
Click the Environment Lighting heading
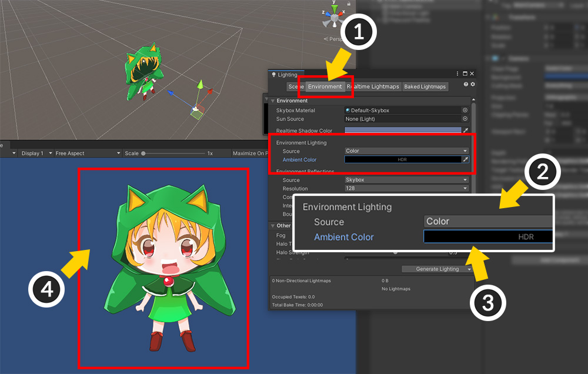[301, 142]
